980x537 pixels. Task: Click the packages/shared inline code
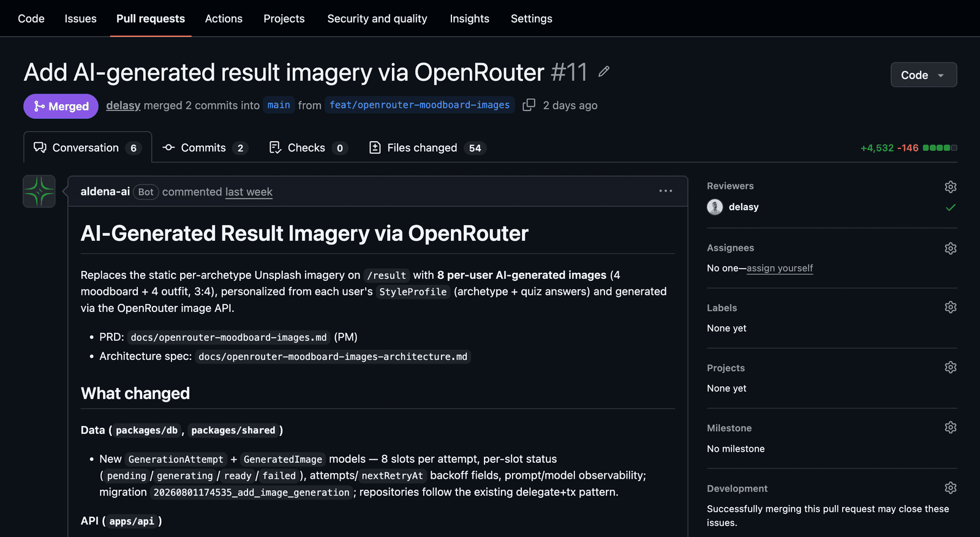(x=233, y=430)
